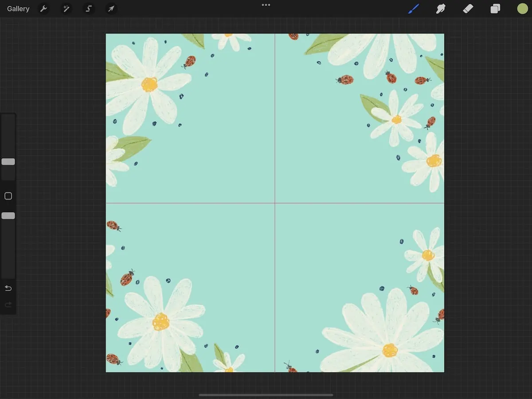Open the Selection tool
The image size is (532, 399).
89,9
